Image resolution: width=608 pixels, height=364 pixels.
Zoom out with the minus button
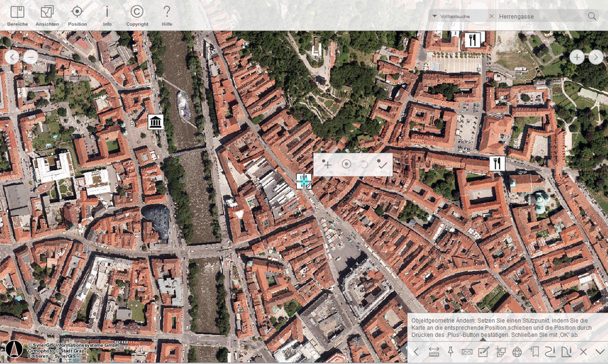coord(31,57)
